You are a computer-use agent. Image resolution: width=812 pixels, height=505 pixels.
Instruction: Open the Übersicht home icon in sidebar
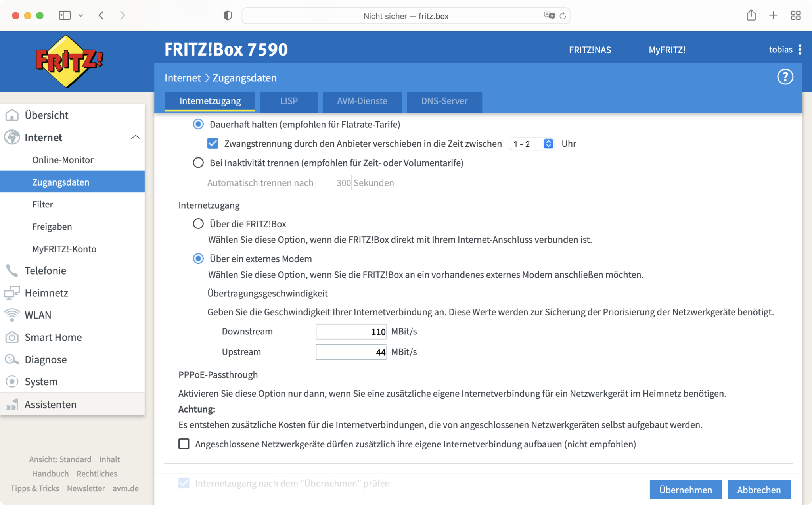coord(12,115)
